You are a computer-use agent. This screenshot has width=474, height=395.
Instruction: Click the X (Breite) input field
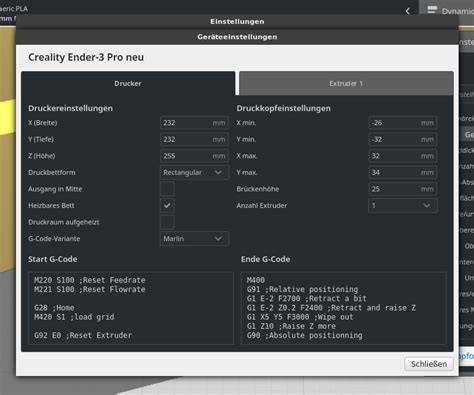pyautogui.click(x=194, y=123)
